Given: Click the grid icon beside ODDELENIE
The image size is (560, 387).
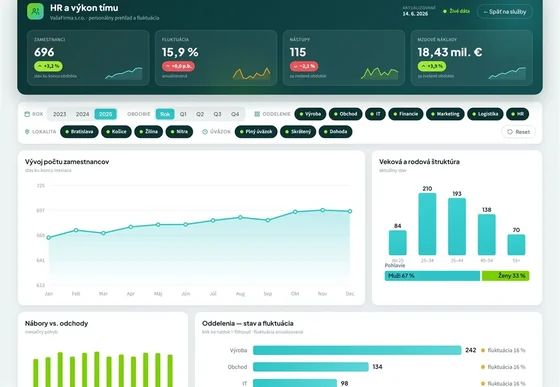Looking at the screenshot, I should (257, 114).
